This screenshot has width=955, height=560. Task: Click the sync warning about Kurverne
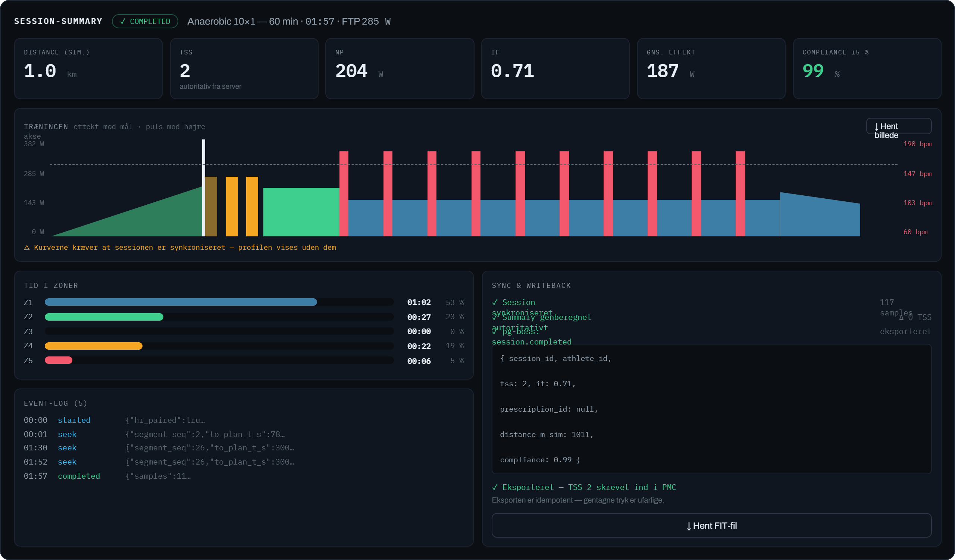[x=180, y=247]
